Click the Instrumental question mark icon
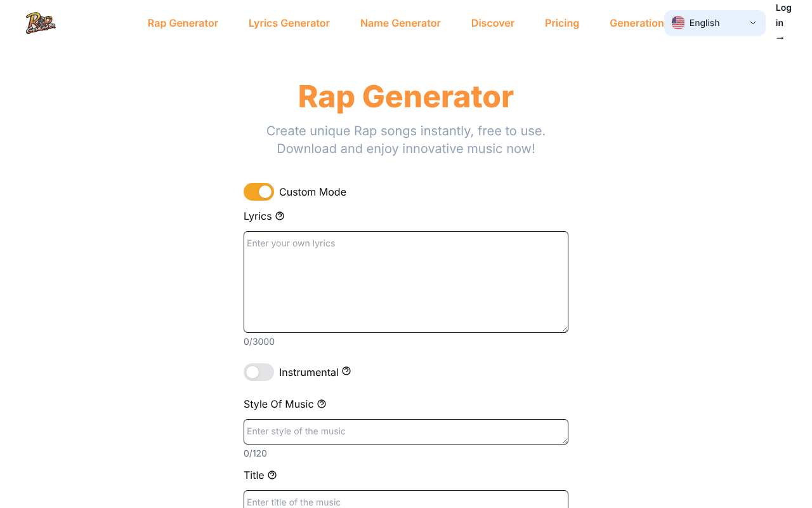The height and width of the screenshot is (508, 812). pos(346,371)
